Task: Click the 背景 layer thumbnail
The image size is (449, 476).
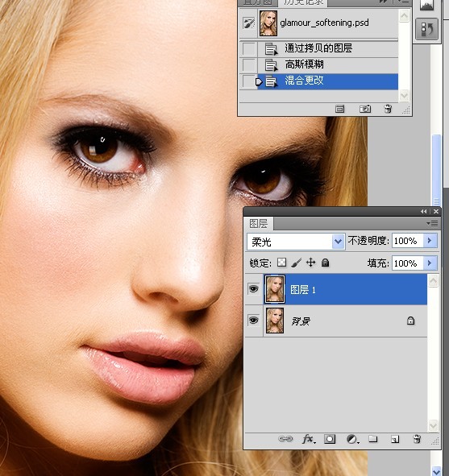Action: [275, 321]
